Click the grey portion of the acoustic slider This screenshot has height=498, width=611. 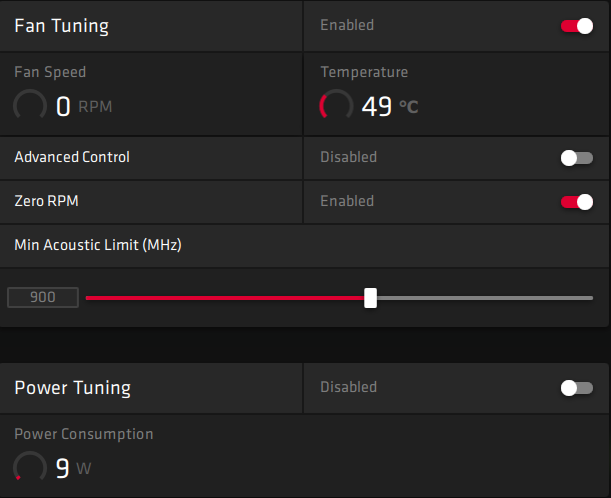click(485, 298)
